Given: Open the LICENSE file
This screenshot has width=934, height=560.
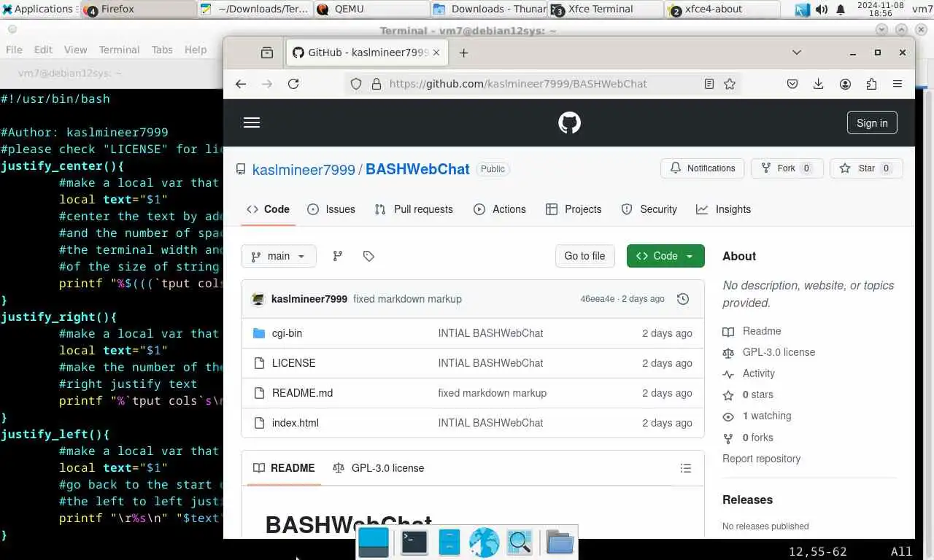Looking at the screenshot, I should (293, 363).
